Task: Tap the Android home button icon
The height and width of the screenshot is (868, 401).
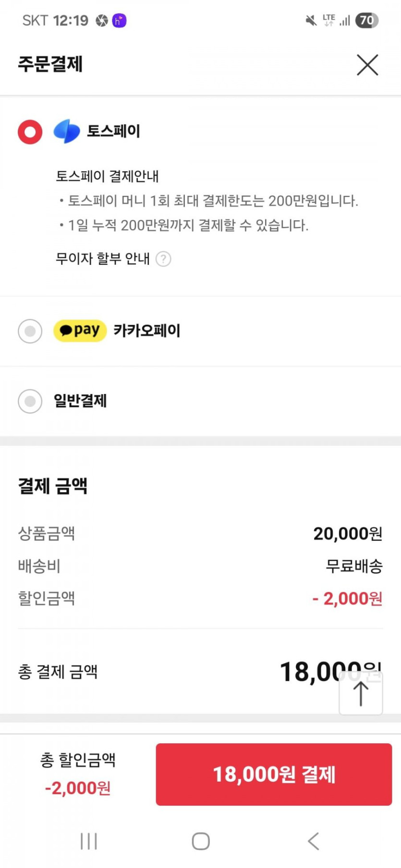Action: click(201, 841)
